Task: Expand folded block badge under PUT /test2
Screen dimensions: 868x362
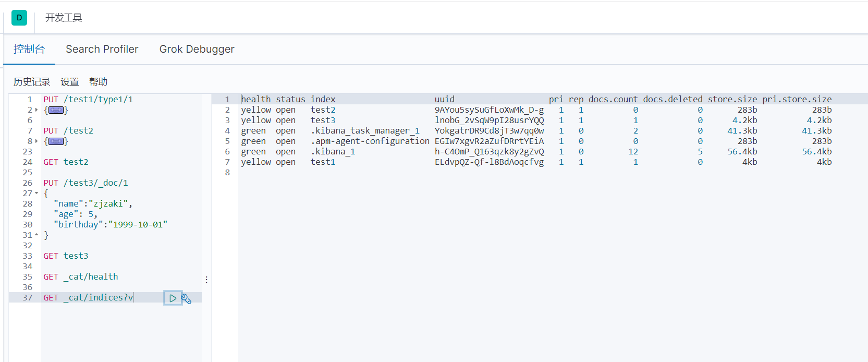Action: tap(56, 141)
